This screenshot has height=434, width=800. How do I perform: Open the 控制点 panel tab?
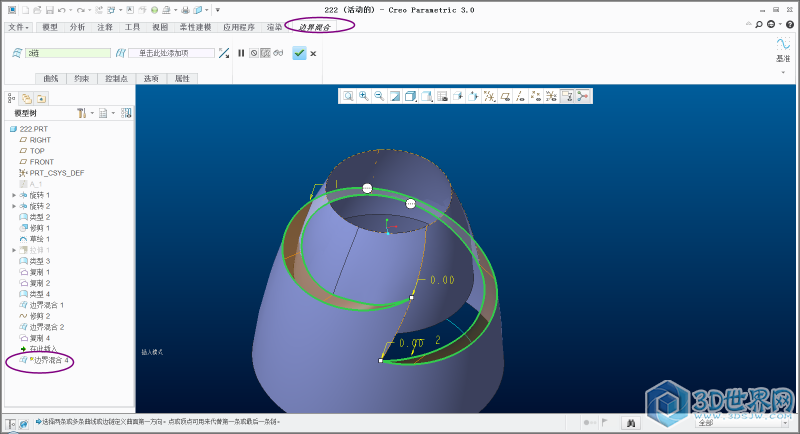(116, 79)
